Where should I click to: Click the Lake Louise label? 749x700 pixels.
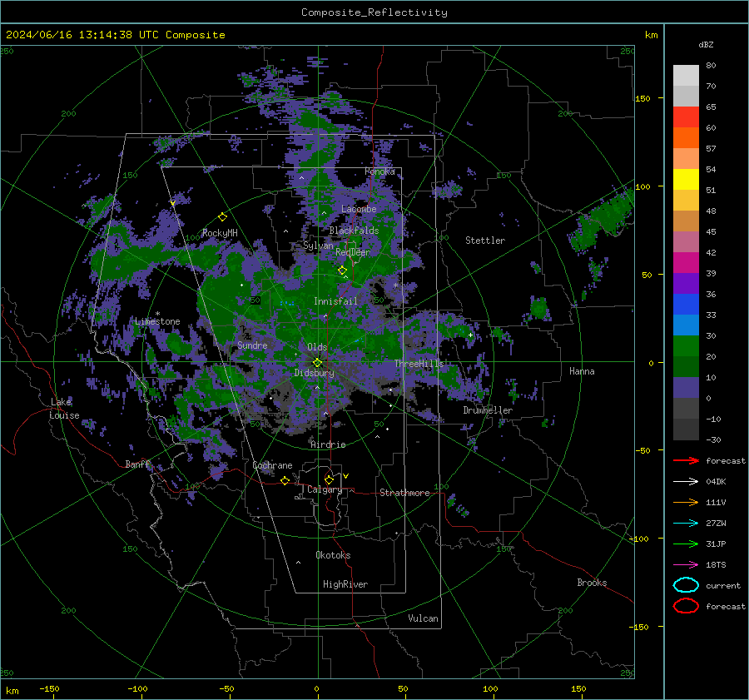64,409
